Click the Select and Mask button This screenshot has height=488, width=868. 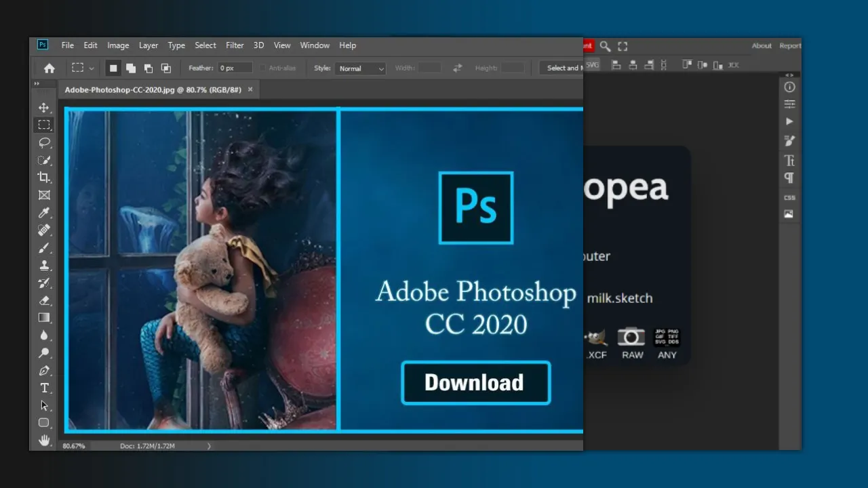point(561,68)
